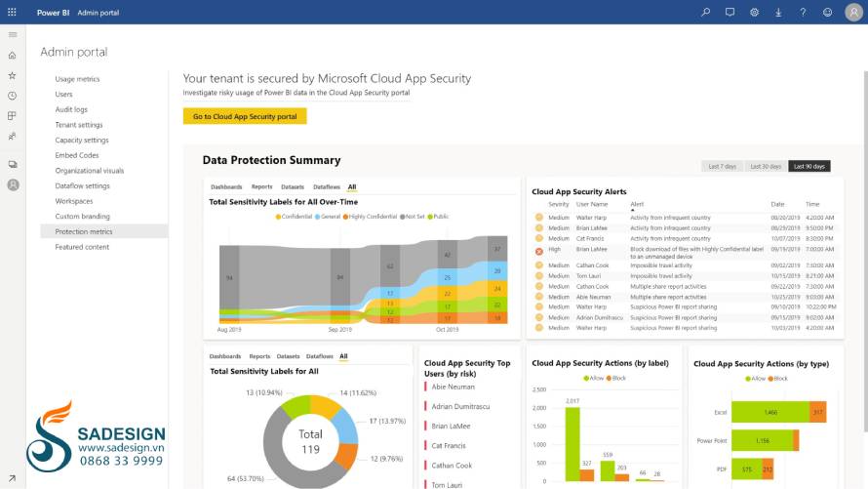Switch donut chart to Reports tab
Screen dimensions: 868x489
[259, 356]
